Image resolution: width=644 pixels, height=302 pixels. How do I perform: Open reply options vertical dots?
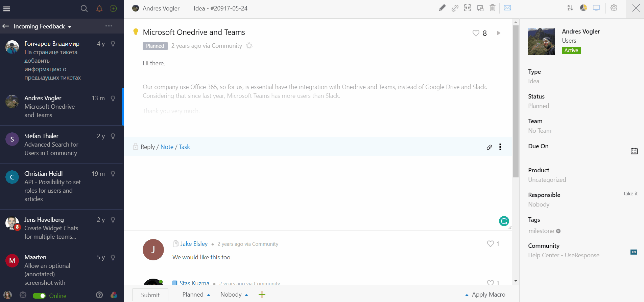click(x=500, y=147)
